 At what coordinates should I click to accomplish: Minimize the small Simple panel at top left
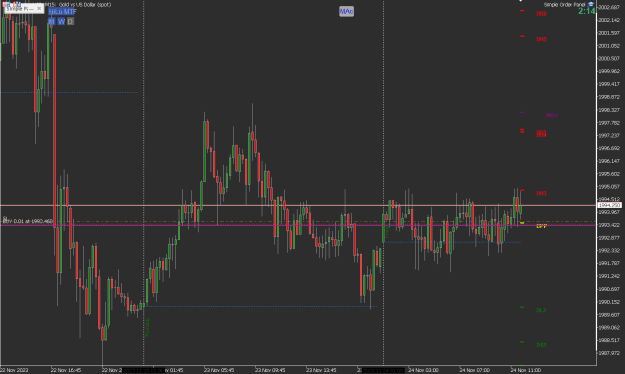(31, 9)
